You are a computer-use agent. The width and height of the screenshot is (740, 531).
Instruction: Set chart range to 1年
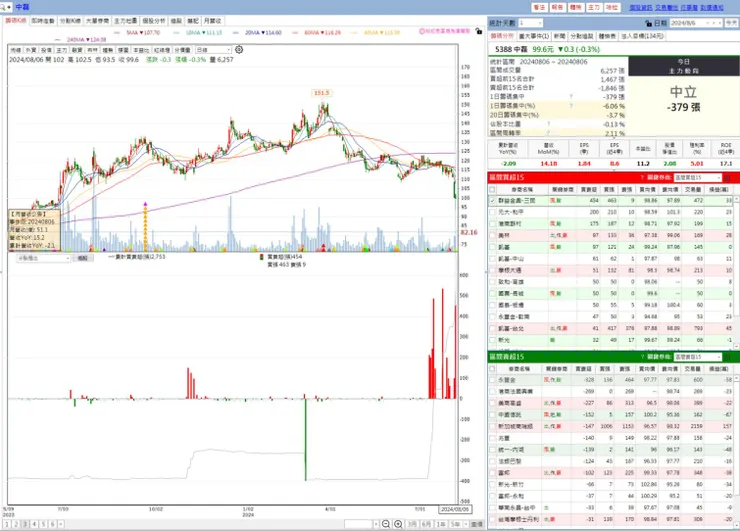(x=441, y=524)
